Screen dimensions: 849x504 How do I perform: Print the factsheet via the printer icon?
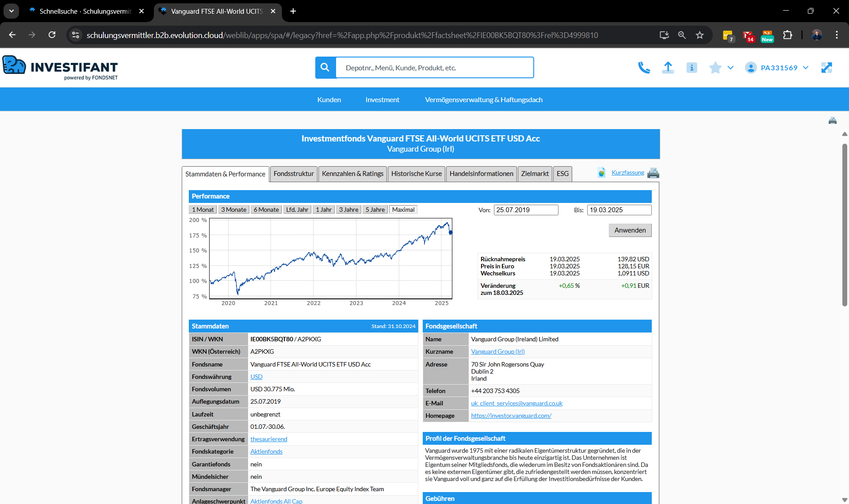pyautogui.click(x=654, y=173)
